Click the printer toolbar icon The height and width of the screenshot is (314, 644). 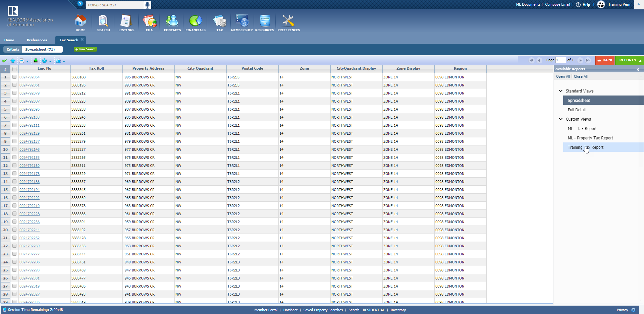(x=21, y=61)
